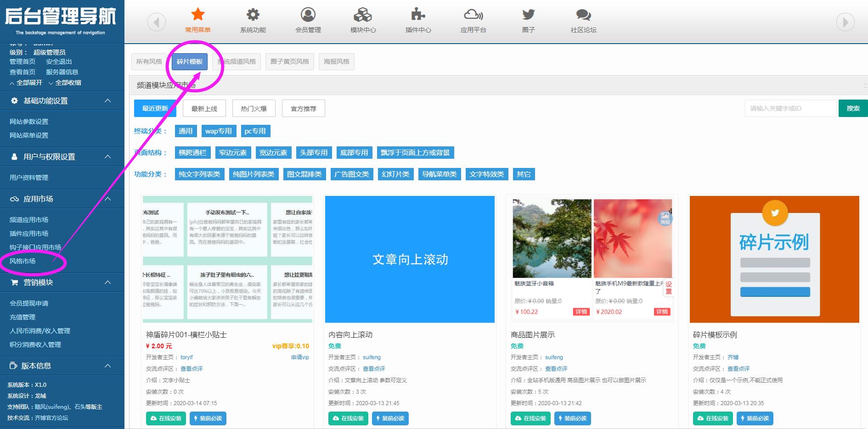Click the green 搜索 button
The image size is (868, 429).
tap(853, 108)
